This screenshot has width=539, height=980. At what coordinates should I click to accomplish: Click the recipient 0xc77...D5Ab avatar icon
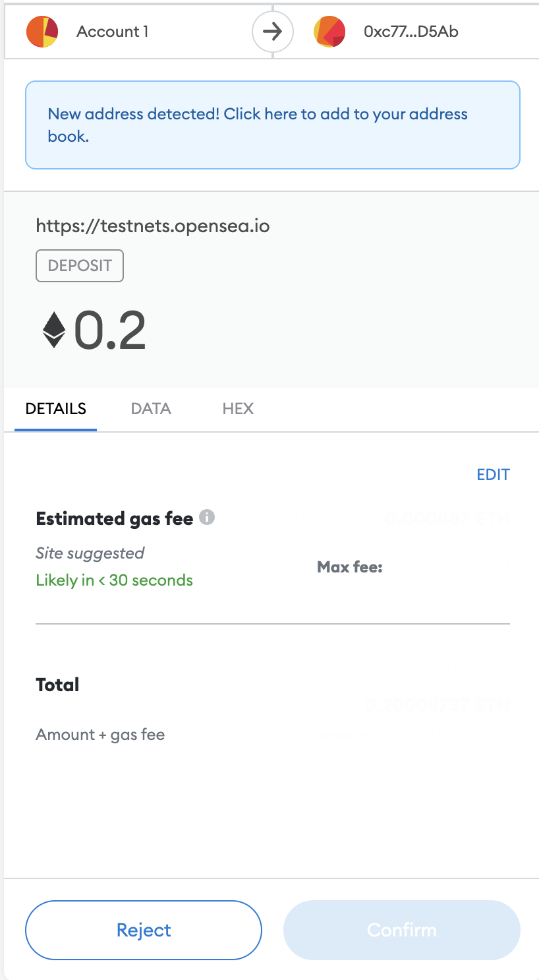[329, 32]
